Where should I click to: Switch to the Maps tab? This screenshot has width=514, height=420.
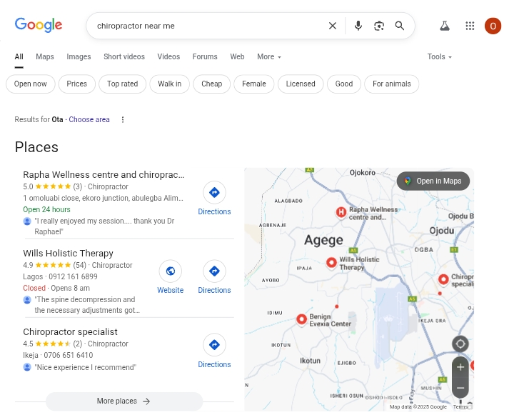[45, 56]
